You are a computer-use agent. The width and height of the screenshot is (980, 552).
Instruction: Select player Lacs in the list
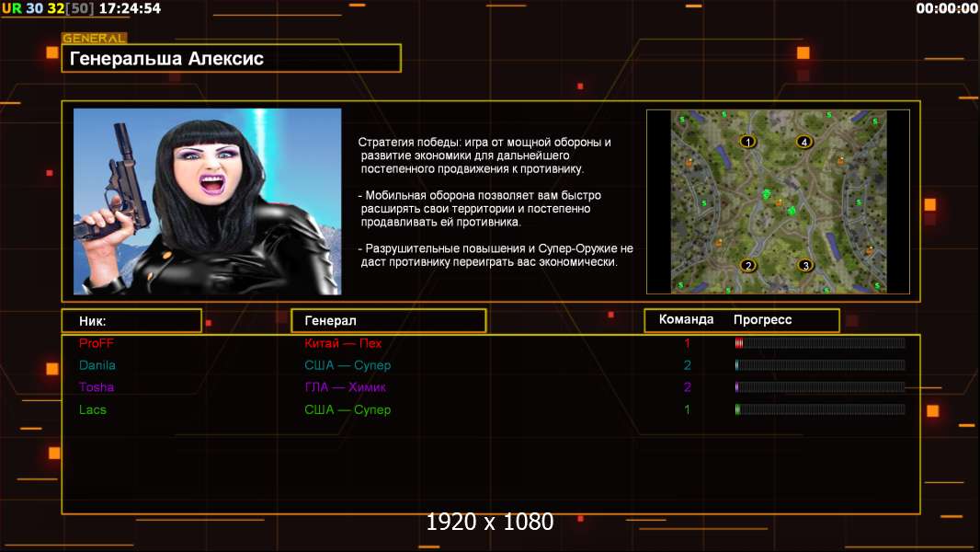click(93, 409)
